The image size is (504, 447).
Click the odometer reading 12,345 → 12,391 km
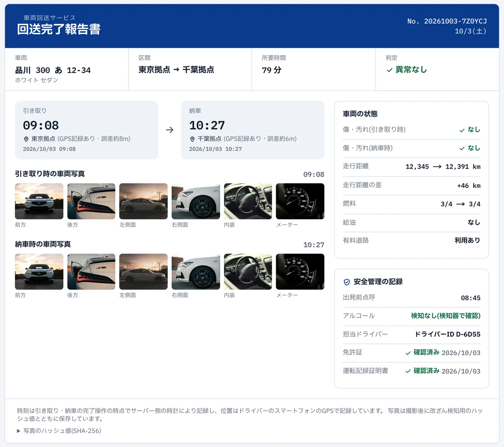coord(443,167)
